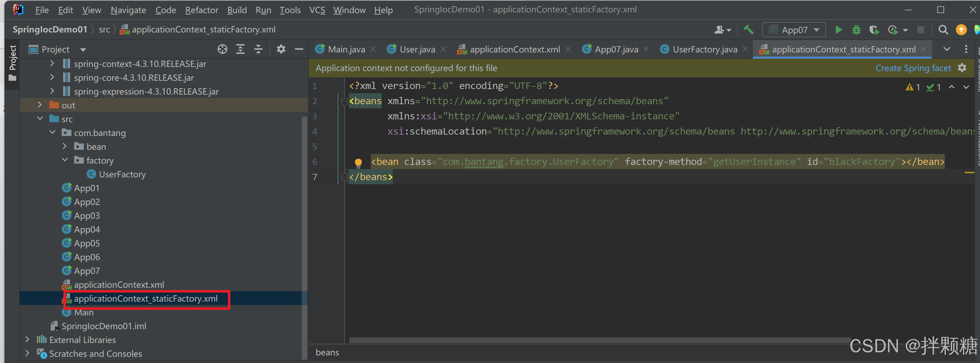This screenshot has width=980, height=363.
Task: Open the Navigate menu
Action: pos(128,10)
